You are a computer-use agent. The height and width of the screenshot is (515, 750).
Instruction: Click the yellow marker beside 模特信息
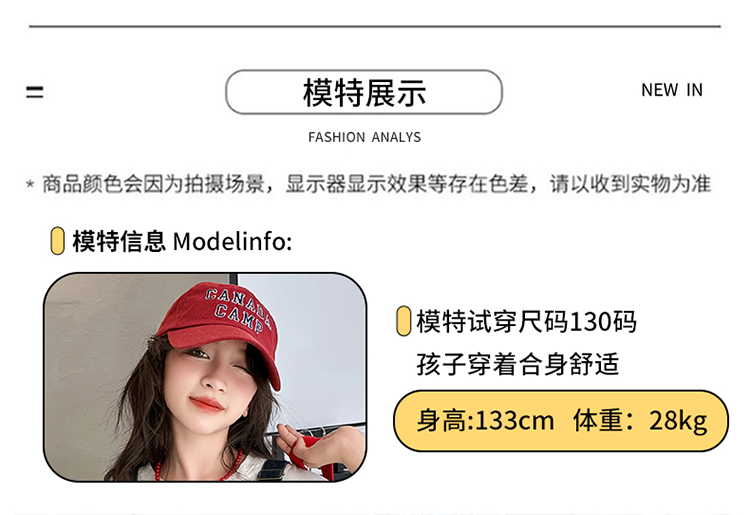(57, 241)
